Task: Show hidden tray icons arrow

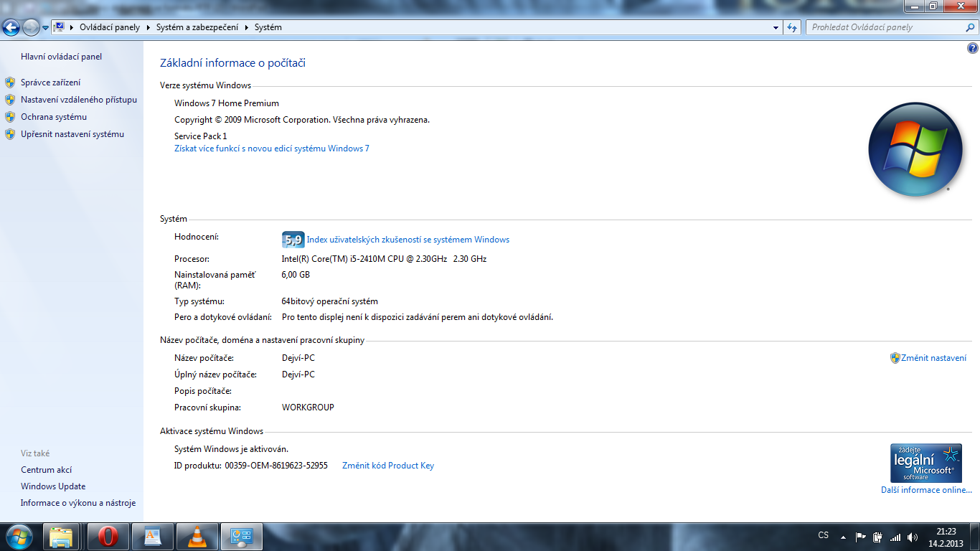Action: click(x=843, y=537)
